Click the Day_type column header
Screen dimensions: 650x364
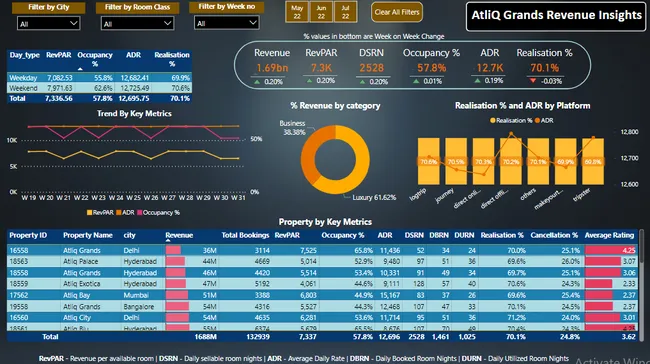[24, 55]
